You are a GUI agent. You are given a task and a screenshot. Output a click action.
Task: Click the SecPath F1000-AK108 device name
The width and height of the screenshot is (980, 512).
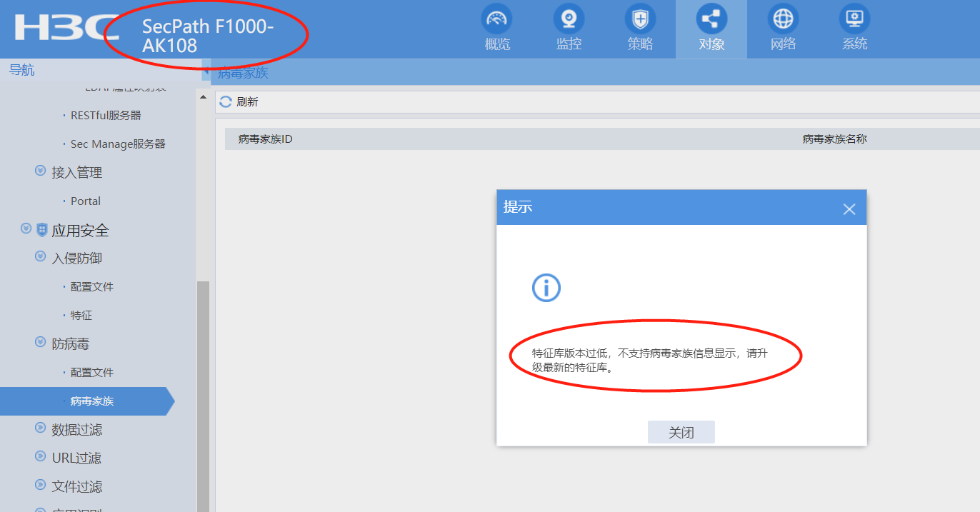click(207, 36)
